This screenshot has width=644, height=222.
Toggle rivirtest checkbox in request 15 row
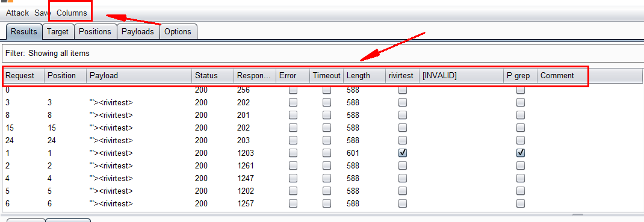[x=403, y=128]
